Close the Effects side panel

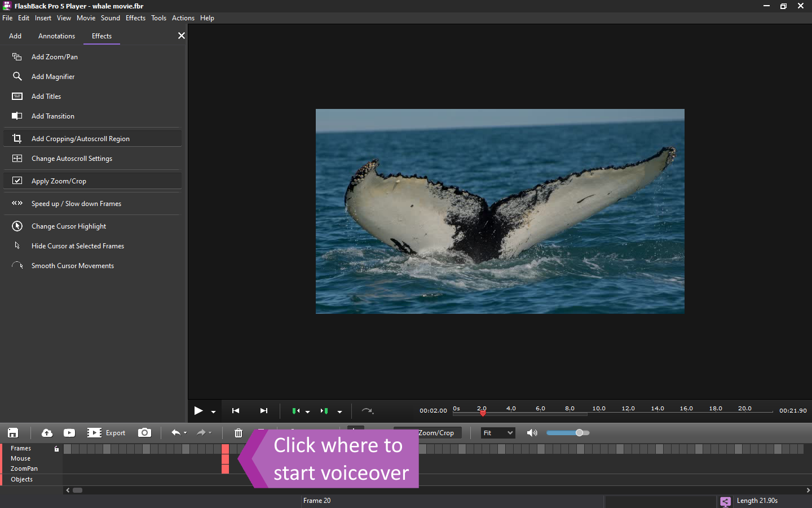[x=181, y=36]
